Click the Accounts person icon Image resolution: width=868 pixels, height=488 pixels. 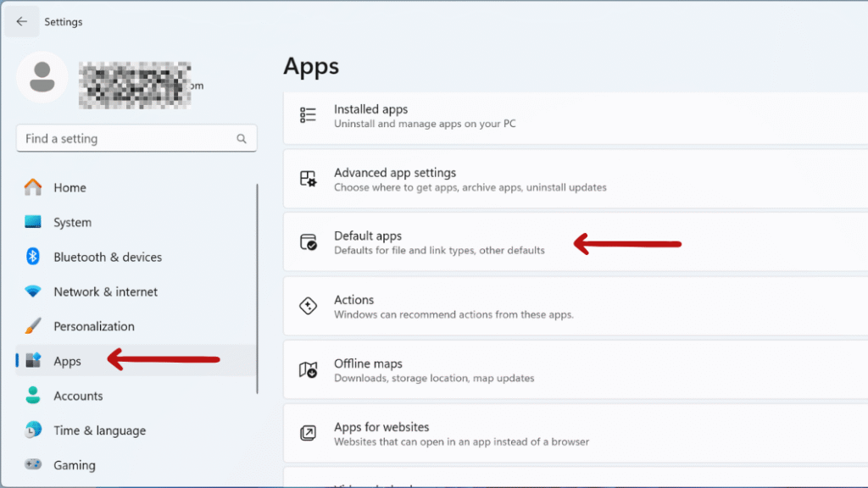(x=33, y=395)
